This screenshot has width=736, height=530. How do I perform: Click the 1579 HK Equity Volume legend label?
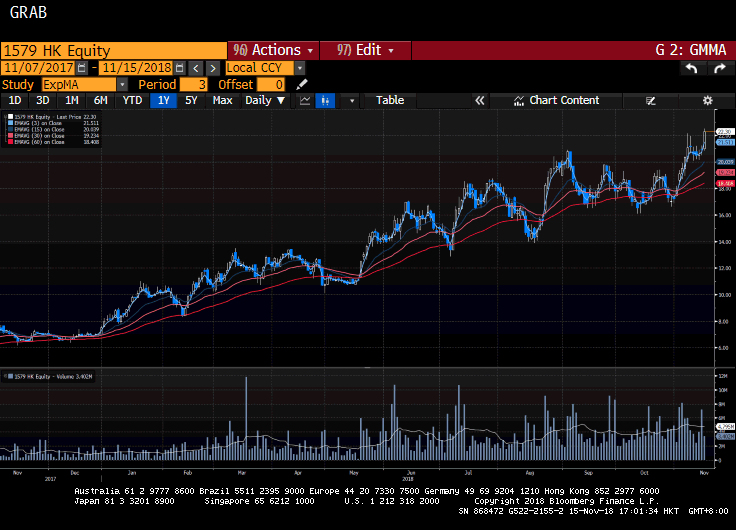pos(53,376)
